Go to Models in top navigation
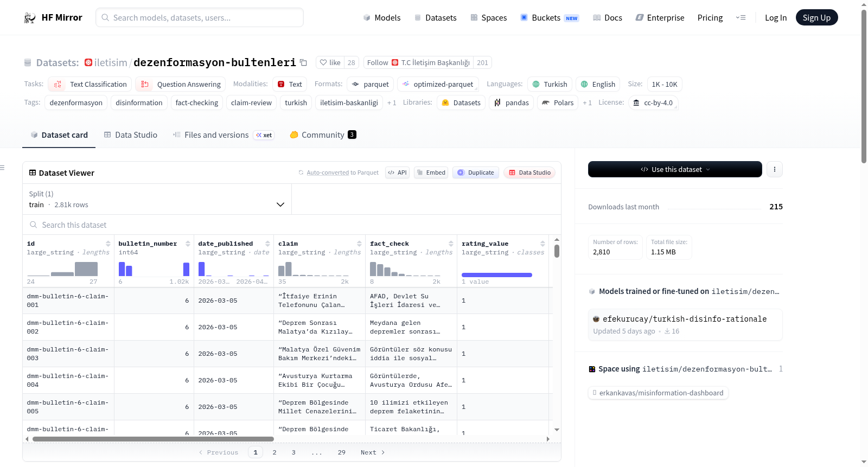Viewport: 868px width, 467px height. point(382,18)
